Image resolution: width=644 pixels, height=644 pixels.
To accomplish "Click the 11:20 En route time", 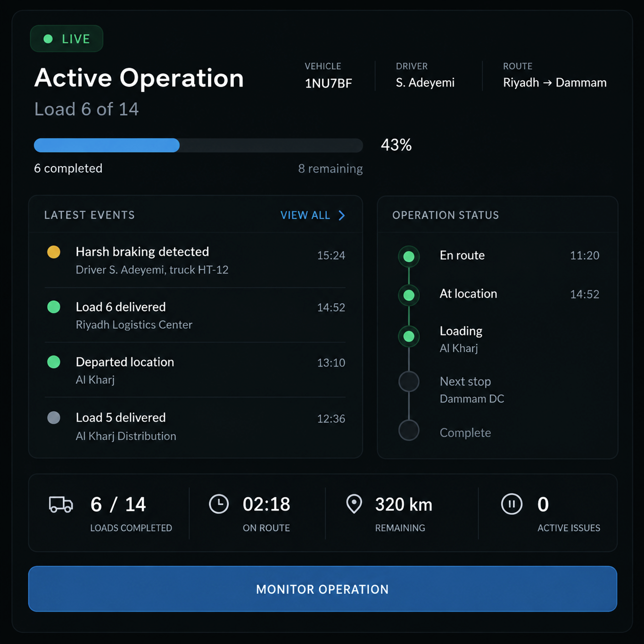I will [x=585, y=255].
